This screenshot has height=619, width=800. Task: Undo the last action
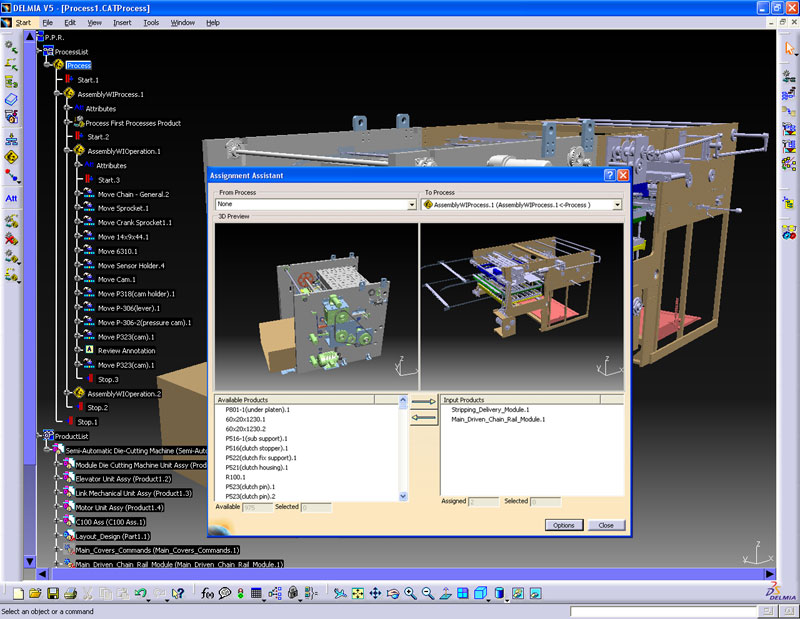click(140, 593)
